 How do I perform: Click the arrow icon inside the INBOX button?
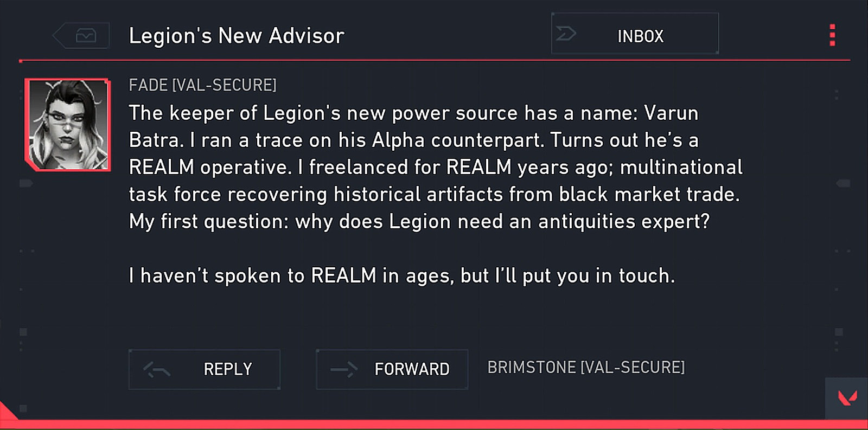point(566,34)
